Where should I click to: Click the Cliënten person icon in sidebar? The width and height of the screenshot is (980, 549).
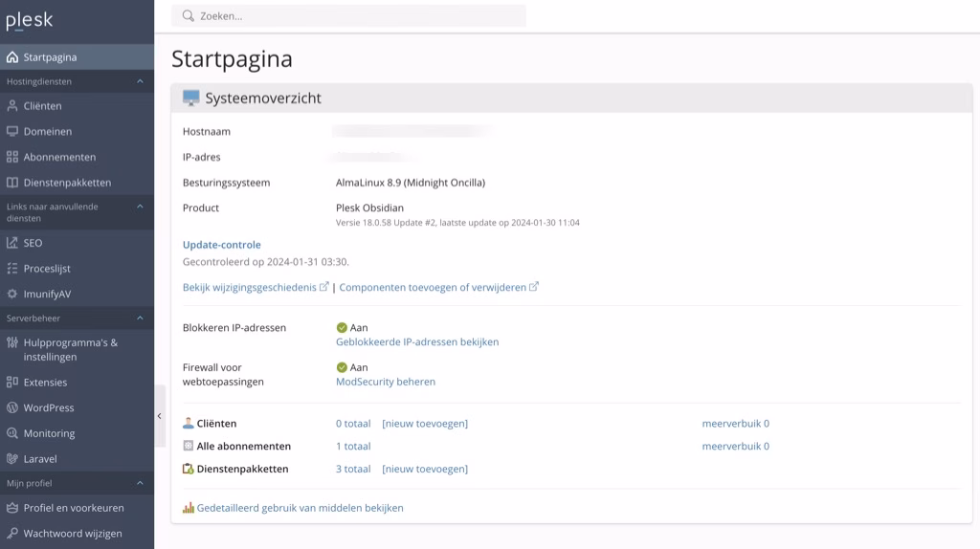click(12, 106)
